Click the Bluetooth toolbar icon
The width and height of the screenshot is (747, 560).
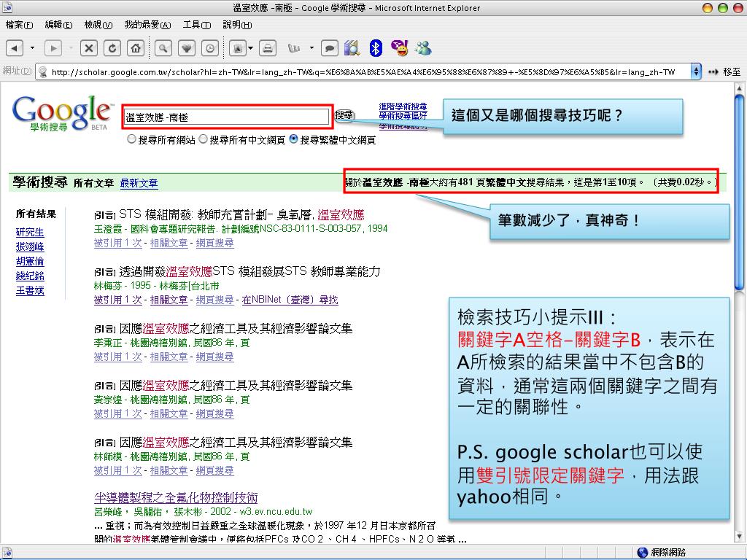coord(376,48)
